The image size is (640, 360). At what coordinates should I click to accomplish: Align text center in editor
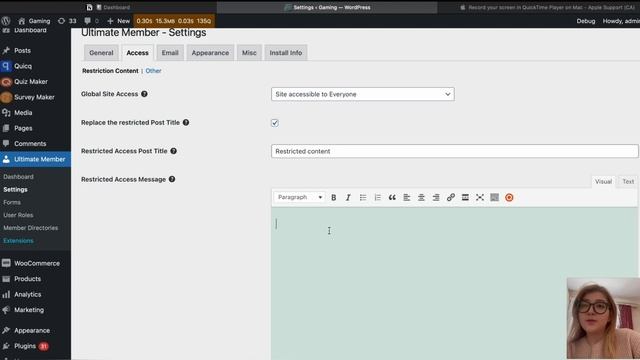click(x=421, y=198)
